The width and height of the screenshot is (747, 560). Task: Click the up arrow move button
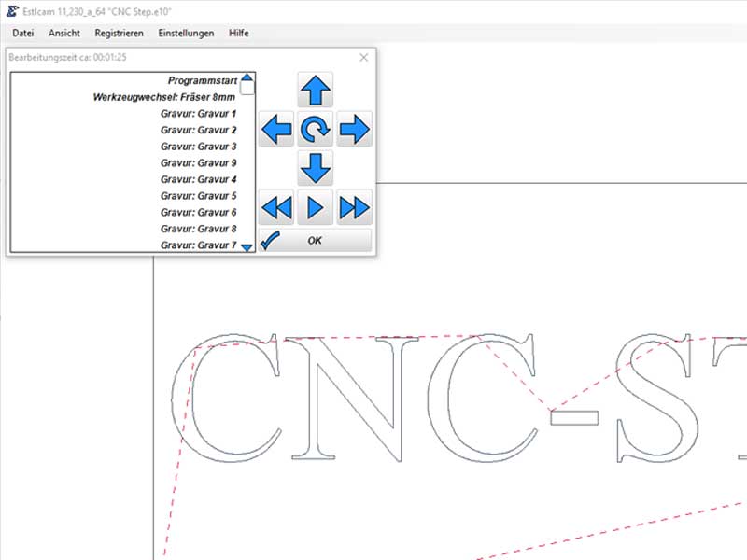pyautogui.click(x=315, y=90)
